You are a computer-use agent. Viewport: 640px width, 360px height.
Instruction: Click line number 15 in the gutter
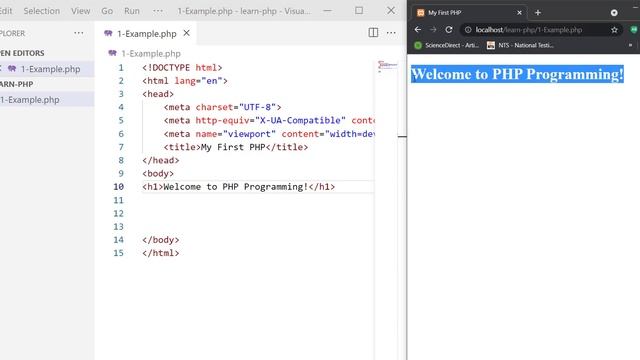pos(118,253)
